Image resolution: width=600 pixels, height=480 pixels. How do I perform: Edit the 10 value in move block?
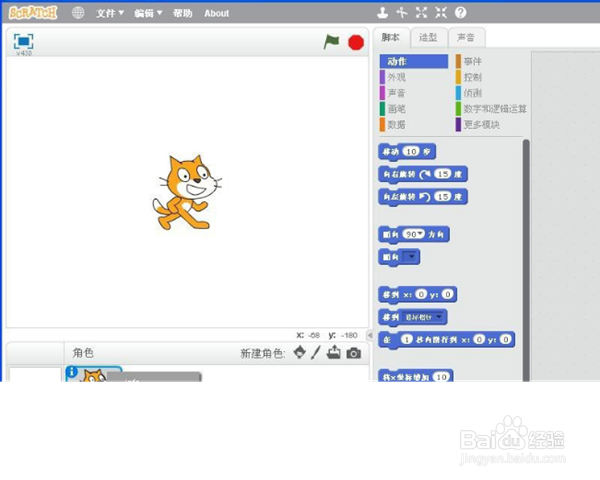pyautogui.click(x=411, y=152)
